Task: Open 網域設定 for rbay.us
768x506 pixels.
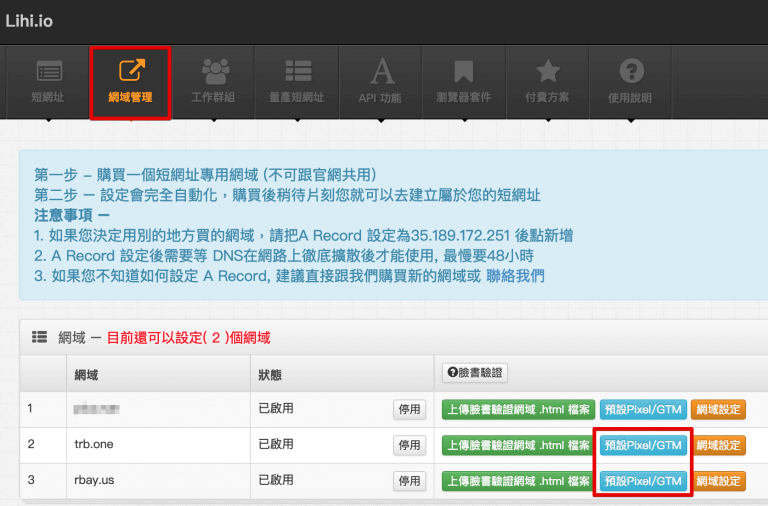Action: (x=718, y=481)
